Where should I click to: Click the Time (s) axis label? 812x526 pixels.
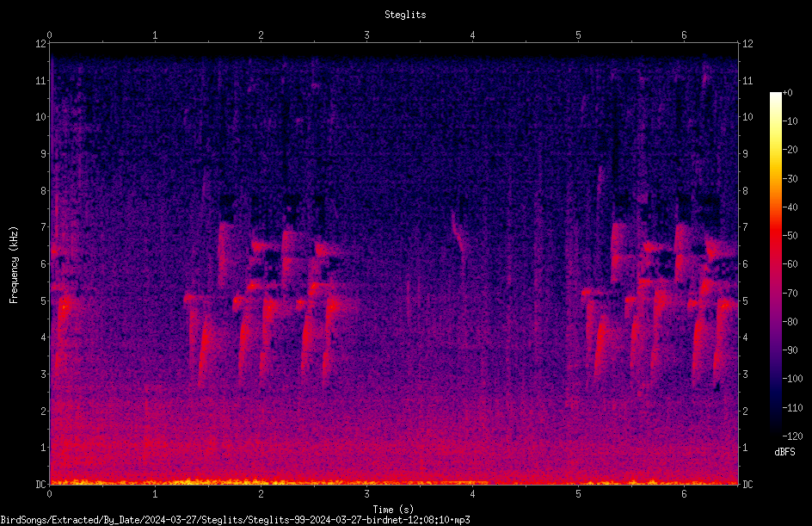393,510
